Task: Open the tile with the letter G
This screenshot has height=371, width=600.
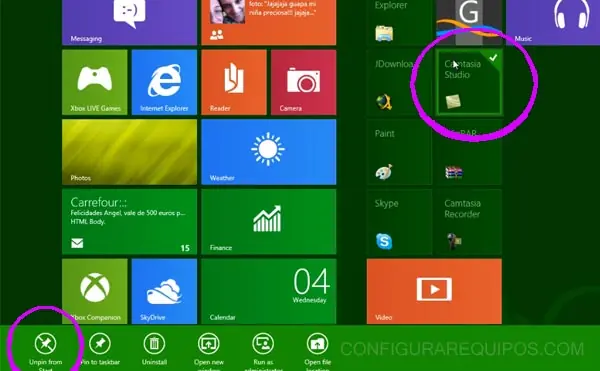Action: click(x=469, y=23)
